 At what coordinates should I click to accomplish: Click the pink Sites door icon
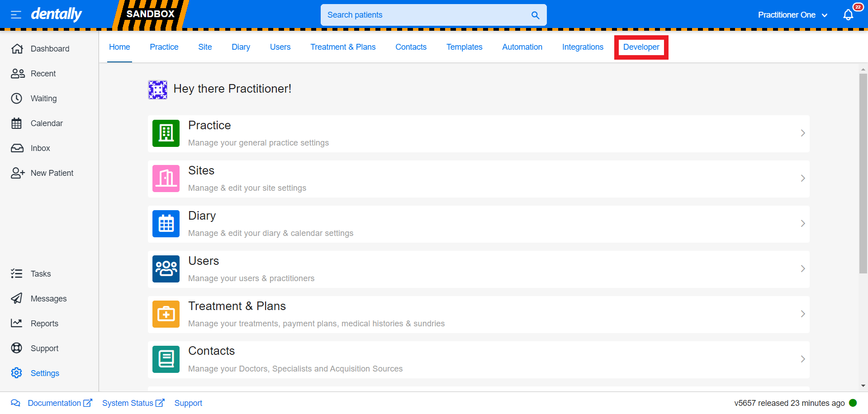pyautogui.click(x=166, y=179)
